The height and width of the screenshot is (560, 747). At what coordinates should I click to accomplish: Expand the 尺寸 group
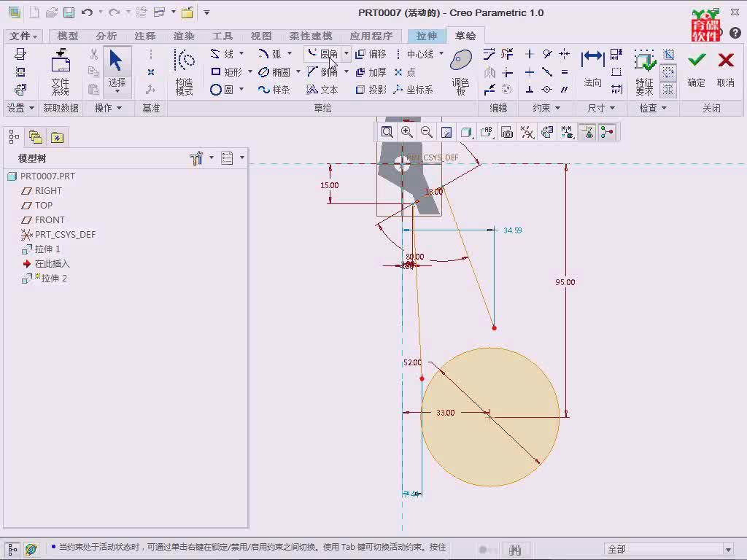(x=601, y=108)
